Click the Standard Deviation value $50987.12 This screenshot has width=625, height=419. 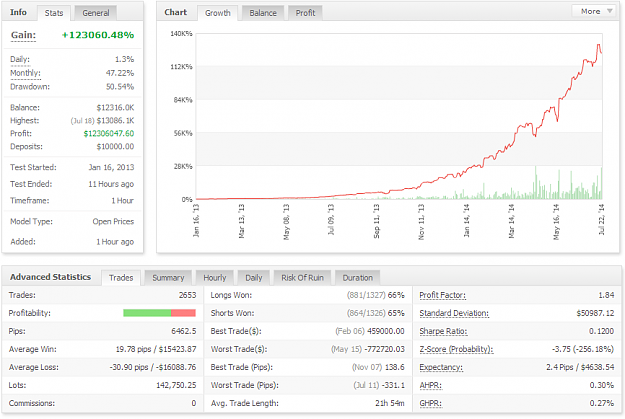point(596,313)
